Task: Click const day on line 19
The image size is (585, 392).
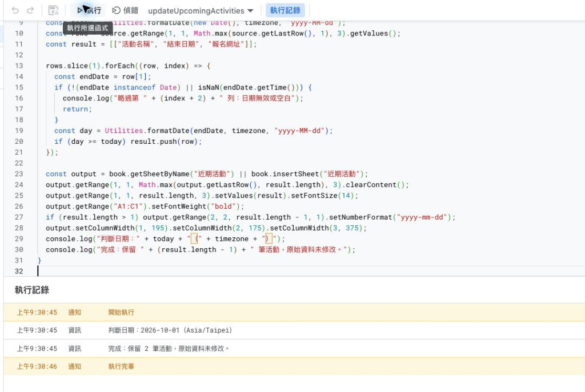Action: [73, 131]
